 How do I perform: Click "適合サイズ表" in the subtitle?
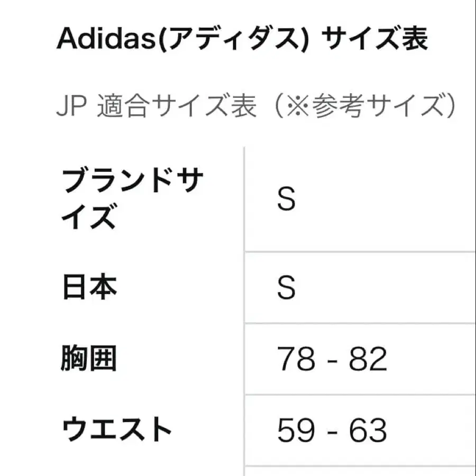tap(178, 106)
